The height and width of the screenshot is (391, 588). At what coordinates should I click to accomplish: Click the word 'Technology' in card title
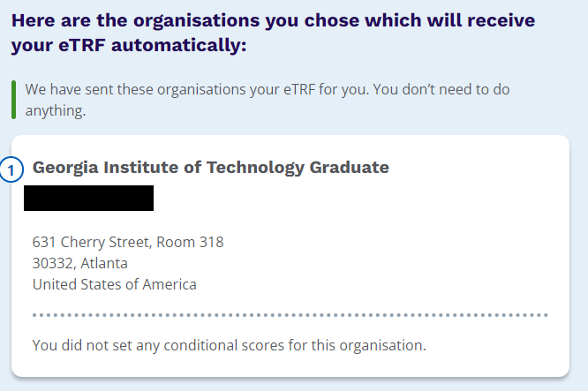tap(255, 168)
